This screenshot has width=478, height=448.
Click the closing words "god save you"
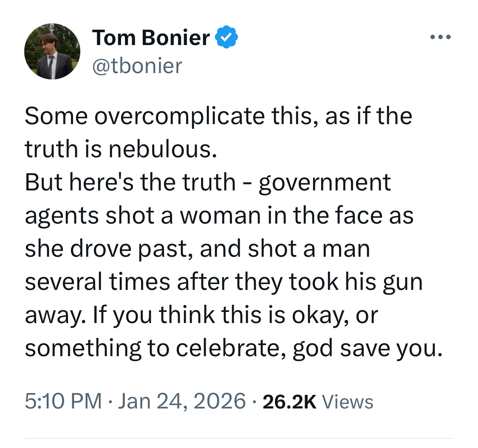tap(364, 348)
